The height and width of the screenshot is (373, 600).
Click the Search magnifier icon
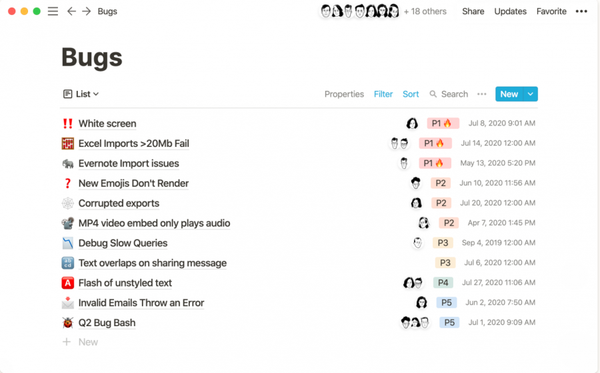(x=433, y=94)
